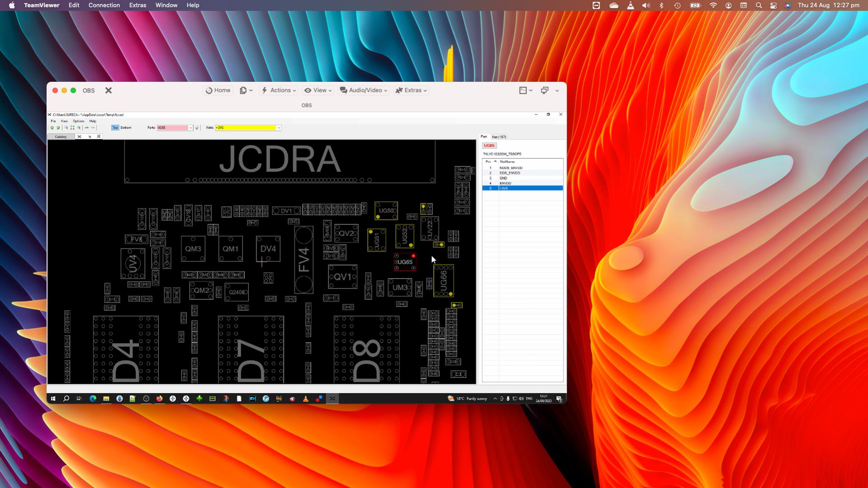Expand the yellow Nets dropdown
Viewport: 868px width, 488px height.
pyautogui.click(x=279, y=128)
